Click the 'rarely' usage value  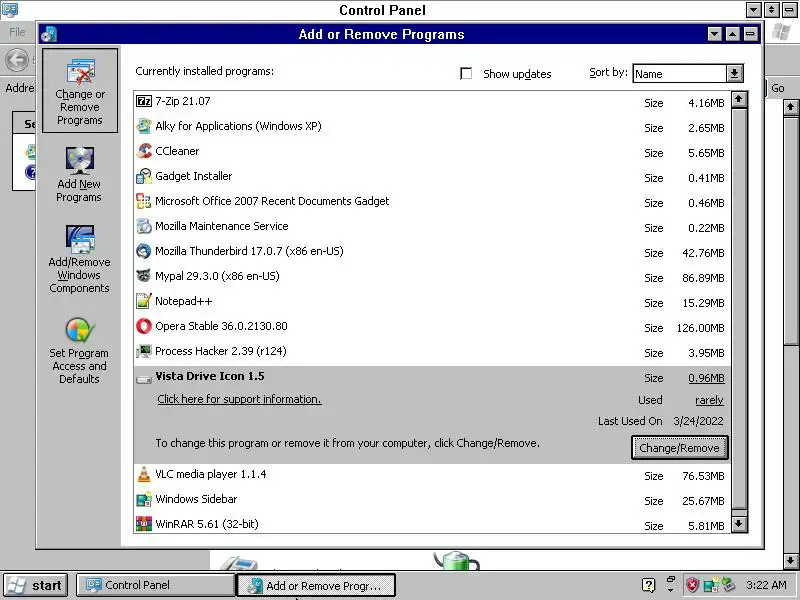coord(709,401)
